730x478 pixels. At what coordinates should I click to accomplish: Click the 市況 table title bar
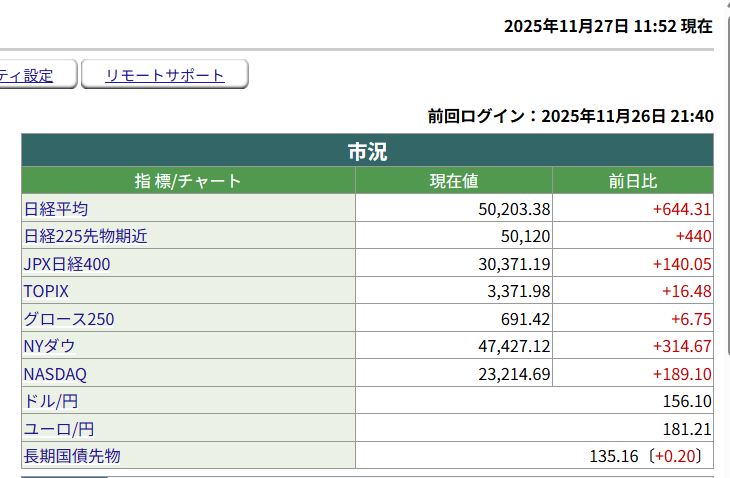click(x=367, y=152)
